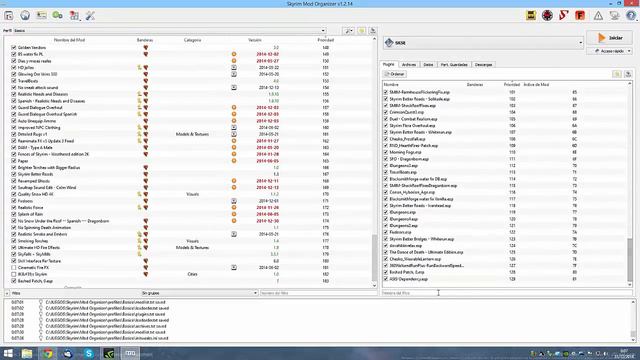Click the orange update icon for Realistic Force

(234, 207)
